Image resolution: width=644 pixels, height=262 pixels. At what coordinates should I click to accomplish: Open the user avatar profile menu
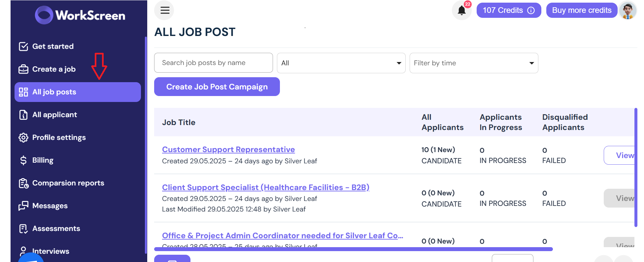click(x=627, y=11)
